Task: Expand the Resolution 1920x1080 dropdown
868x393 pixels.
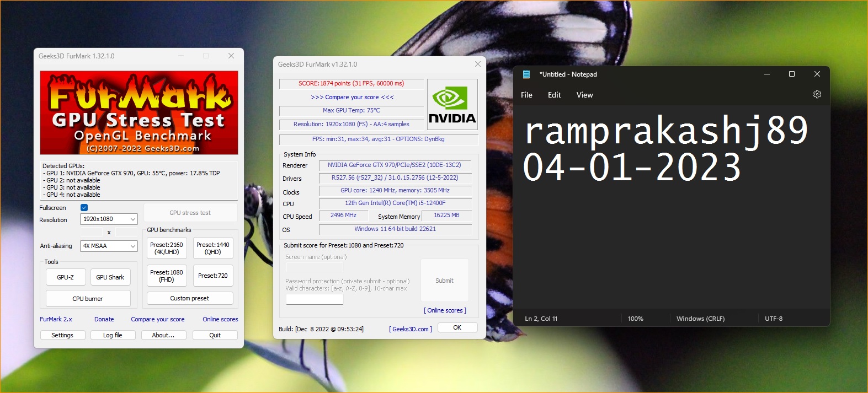Action: click(109, 219)
